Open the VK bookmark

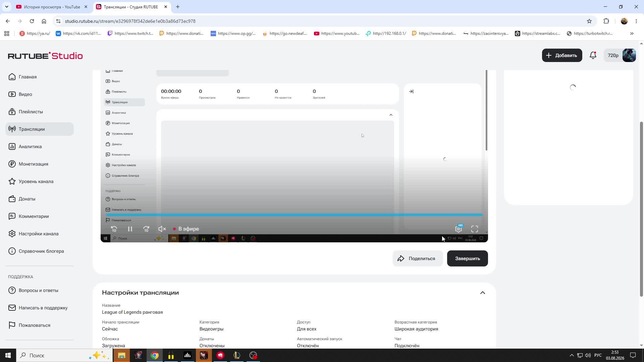78,34
